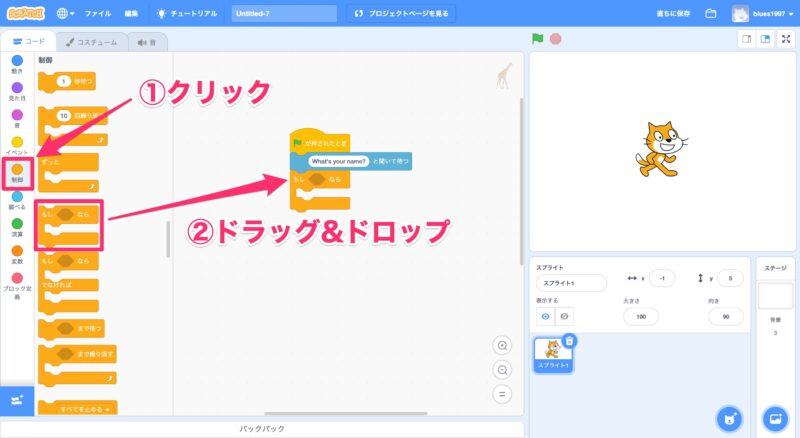Switch to small stage layout
The width and height of the screenshot is (800, 438).
coord(745,39)
